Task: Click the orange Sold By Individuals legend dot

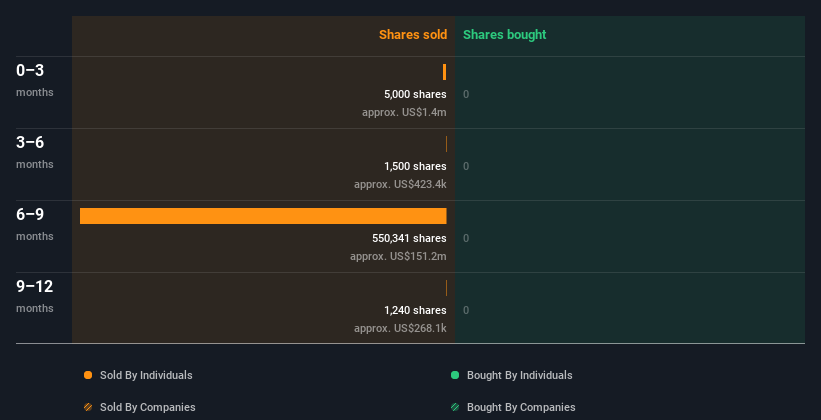Action: click(x=88, y=375)
